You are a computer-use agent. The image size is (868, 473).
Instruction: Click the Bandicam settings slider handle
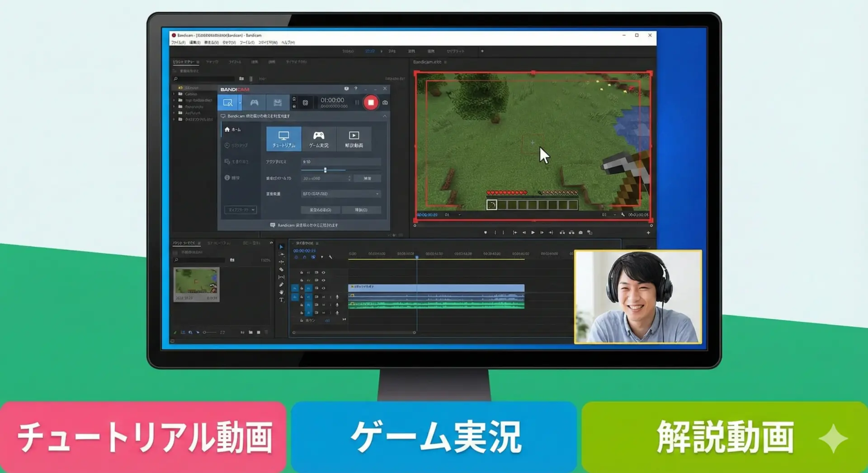point(325,170)
